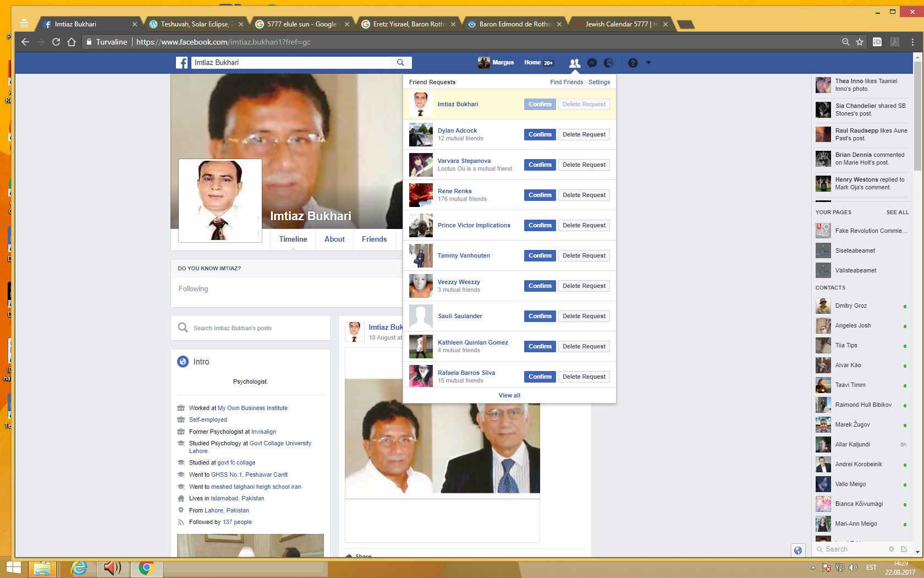Image resolution: width=924 pixels, height=578 pixels.
Task: Open the Friends profile tab
Action: pyautogui.click(x=375, y=239)
